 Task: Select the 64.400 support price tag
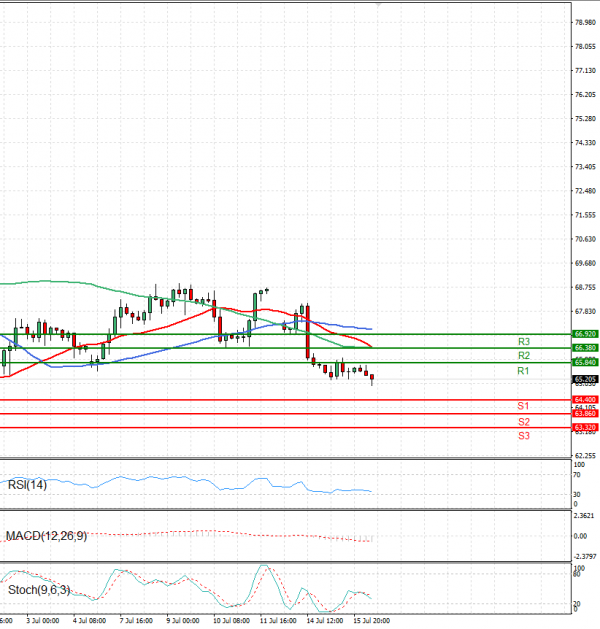[x=585, y=400]
